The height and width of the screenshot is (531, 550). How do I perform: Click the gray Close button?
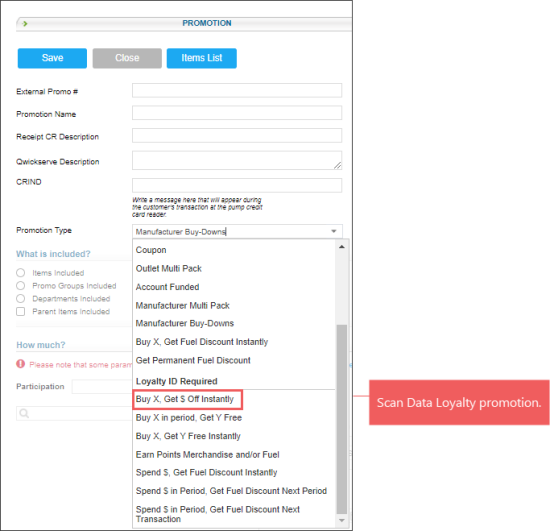pyautogui.click(x=127, y=58)
